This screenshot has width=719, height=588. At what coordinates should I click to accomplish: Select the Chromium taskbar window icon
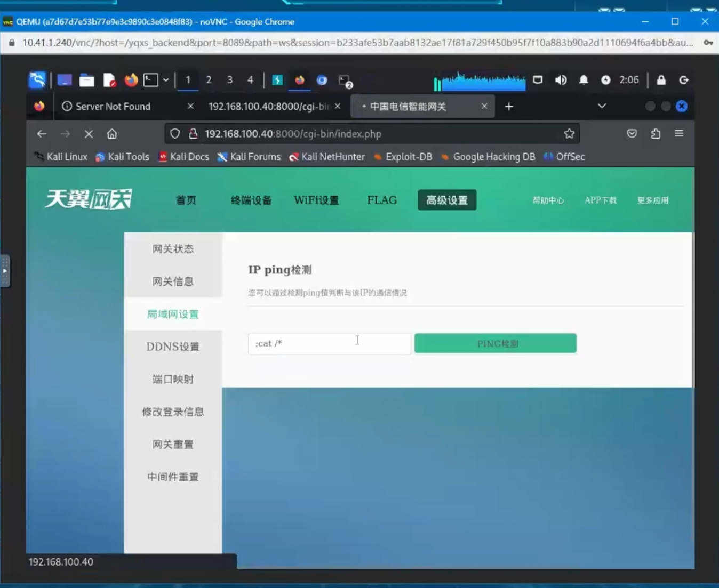pyautogui.click(x=322, y=80)
